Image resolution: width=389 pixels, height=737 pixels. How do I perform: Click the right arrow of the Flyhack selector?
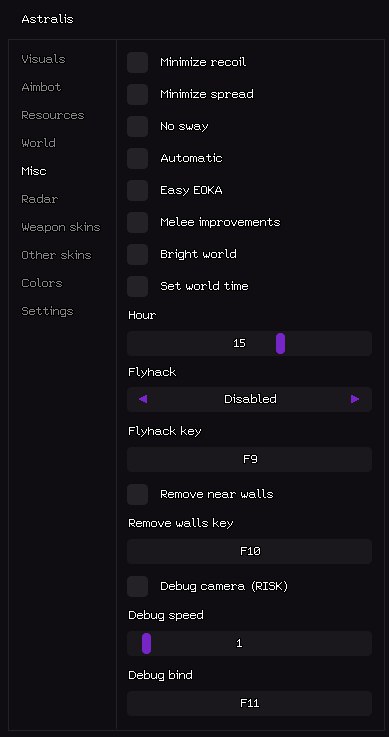click(x=355, y=399)
